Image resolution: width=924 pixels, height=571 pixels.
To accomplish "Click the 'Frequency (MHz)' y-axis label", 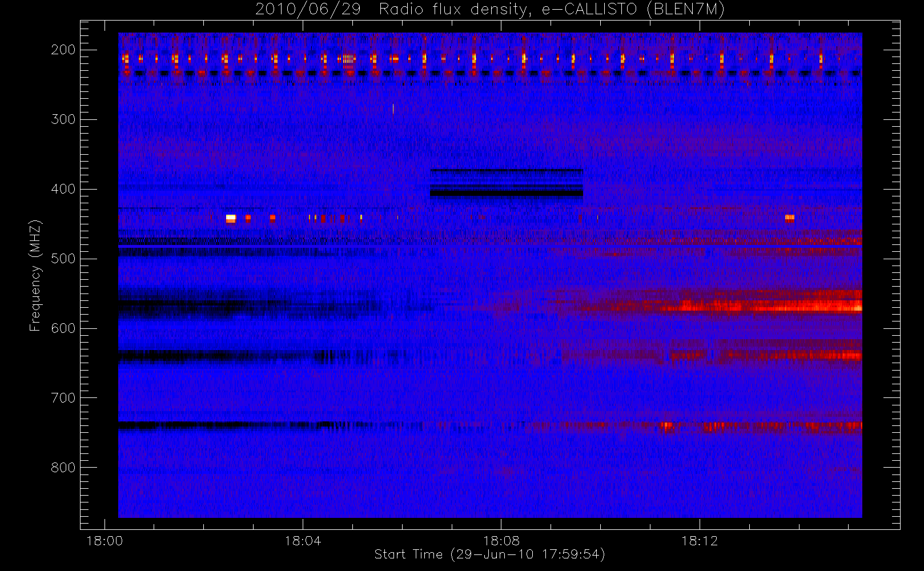I will (x=35, y=275).
